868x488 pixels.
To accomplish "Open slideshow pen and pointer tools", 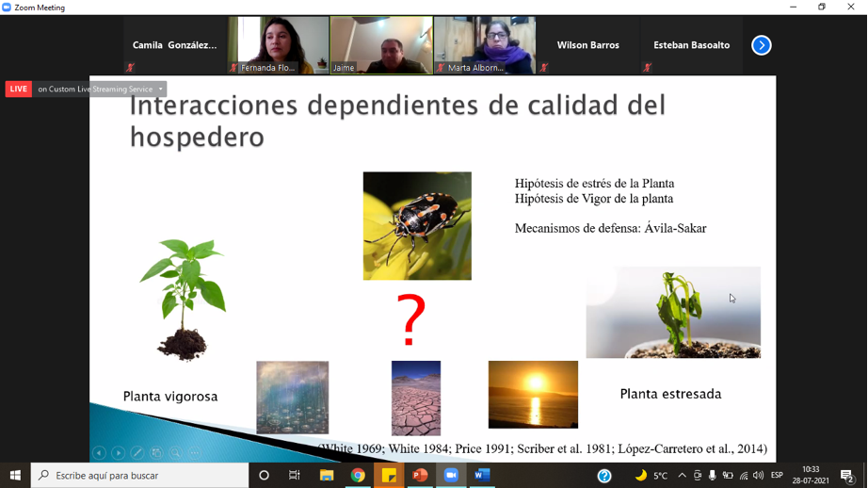I will point(137,453).
